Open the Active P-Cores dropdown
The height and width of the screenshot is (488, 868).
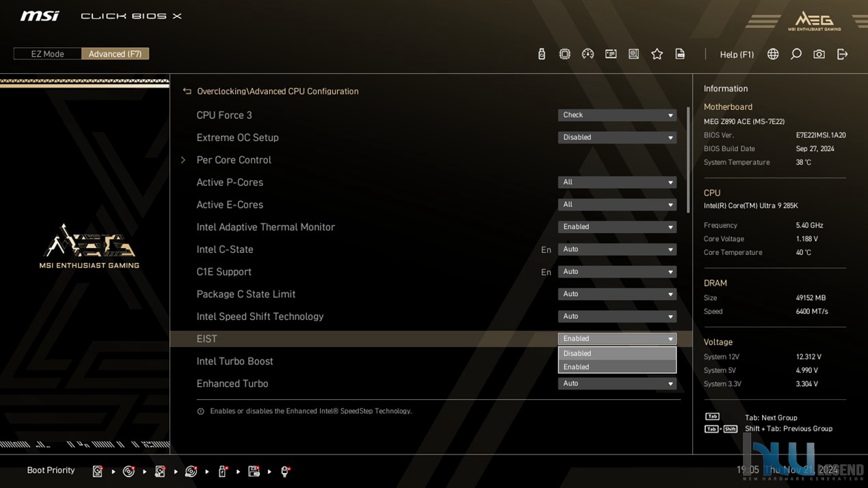tap(617, 182)
